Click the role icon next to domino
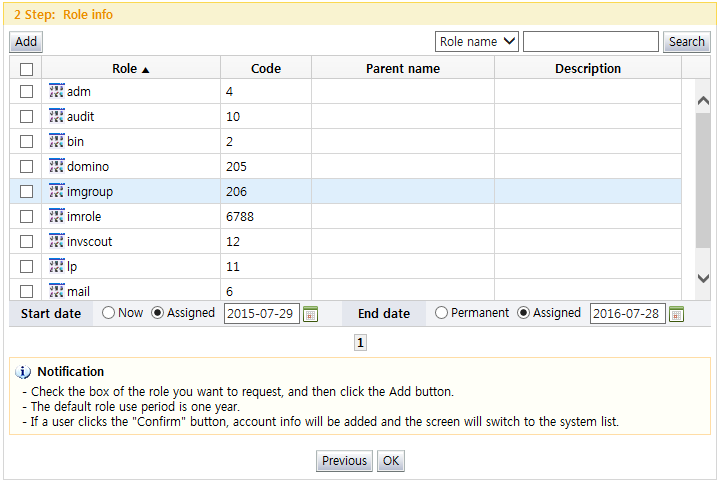 click(56, 166)
